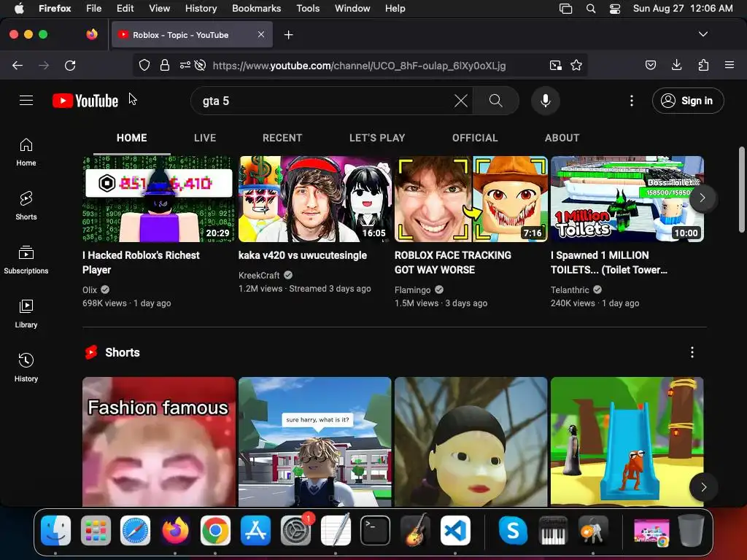Open the History menu in menu bar

(x=201, y=9)
